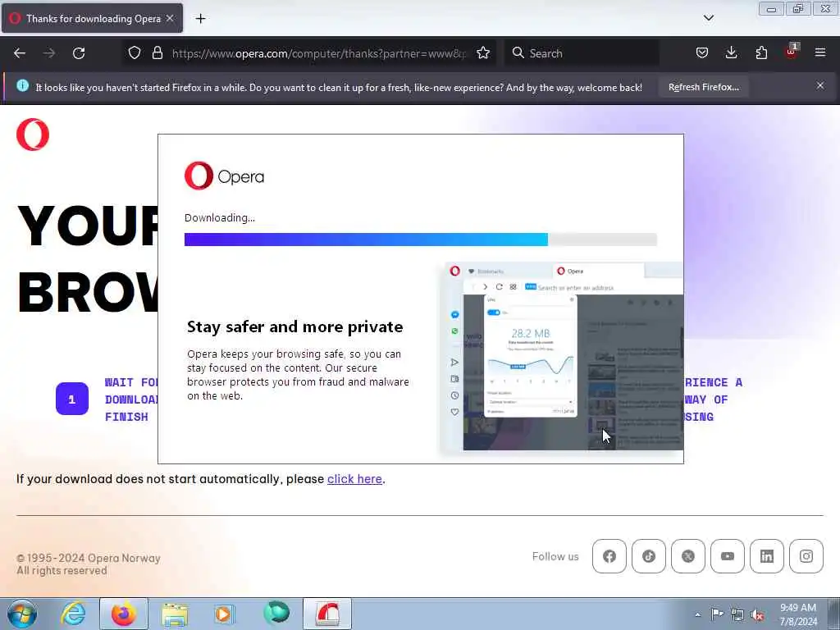Click the browser preview image in installer

(561, 358)
